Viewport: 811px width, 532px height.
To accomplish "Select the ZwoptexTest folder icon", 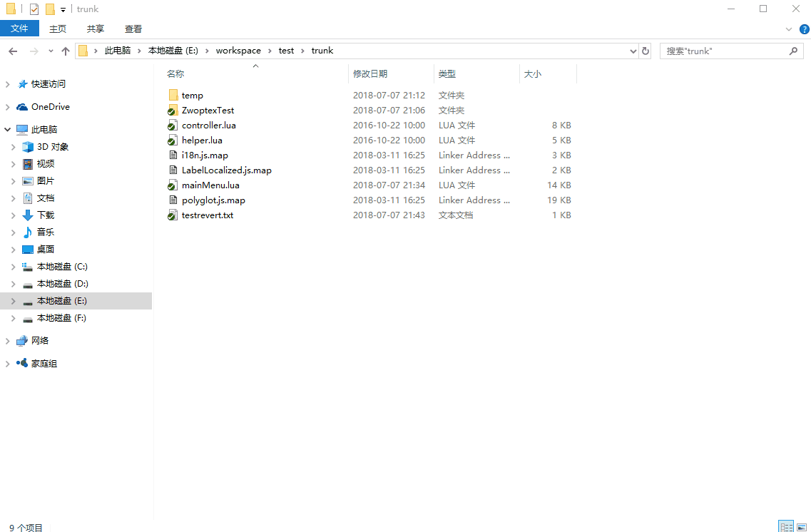I will (173, 111).
